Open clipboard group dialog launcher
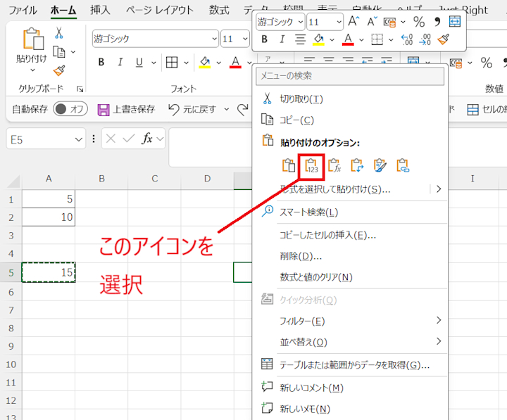This screenshot has height=420, width=507. pos(80,89)
